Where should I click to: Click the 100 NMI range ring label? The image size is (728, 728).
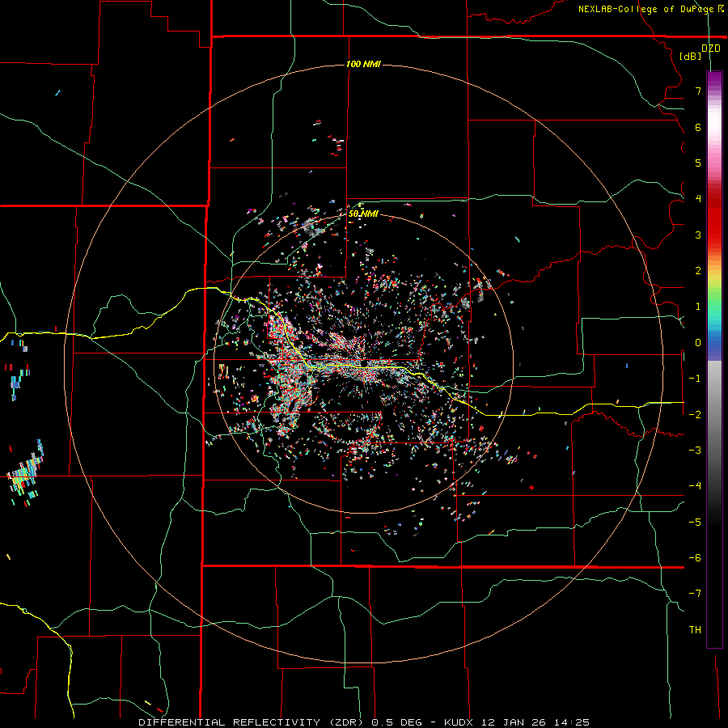(363, 64)
